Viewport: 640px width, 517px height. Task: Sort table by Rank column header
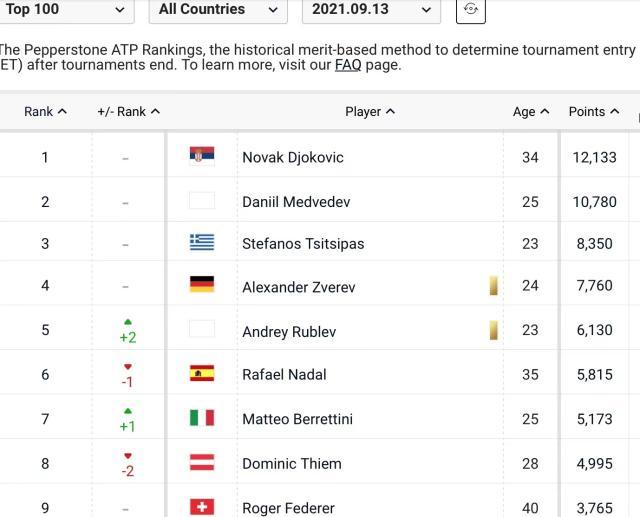(45, 112)
